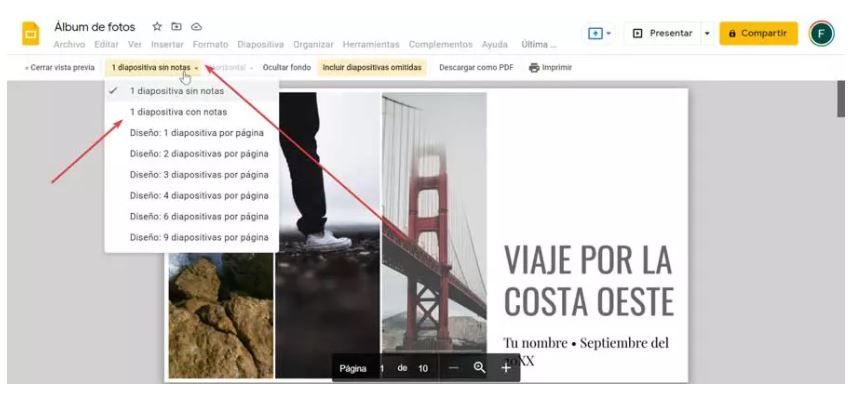Screen dimensions: 855x397
Task: Click the Imprimir printer button
Action: pyautogui.click(x=551, y=68)
